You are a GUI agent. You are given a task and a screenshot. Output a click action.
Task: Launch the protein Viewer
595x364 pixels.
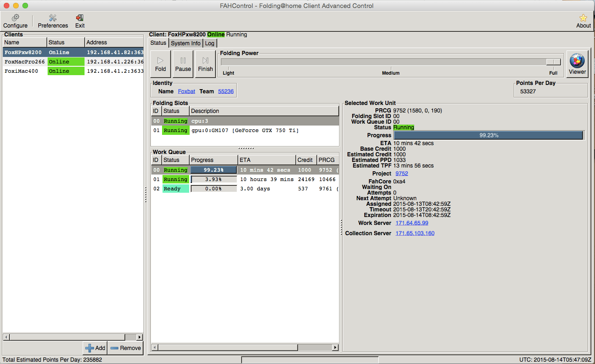(577, 64)
